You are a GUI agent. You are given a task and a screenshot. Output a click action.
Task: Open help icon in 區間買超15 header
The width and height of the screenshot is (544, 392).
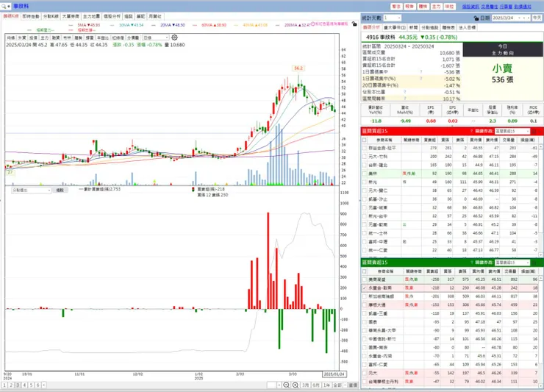(471, 131)
